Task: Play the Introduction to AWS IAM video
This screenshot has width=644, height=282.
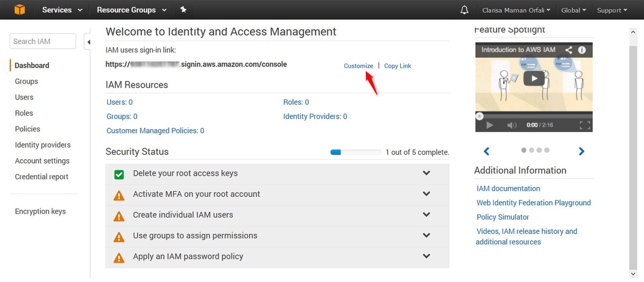Action: click(x=534, y=79)
